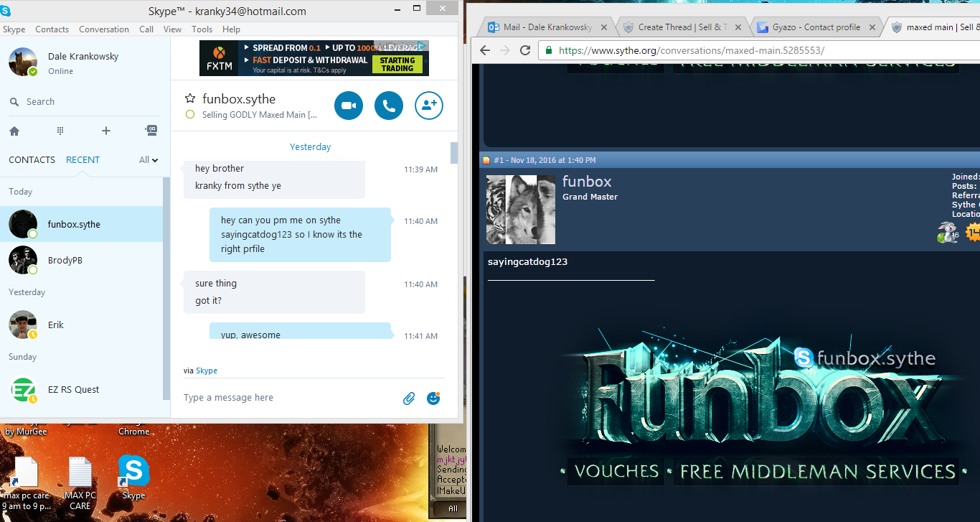Reload the sythe.org page
This screenshot has height=522, width=980.
pyautogui.click(x=525, y=50)
